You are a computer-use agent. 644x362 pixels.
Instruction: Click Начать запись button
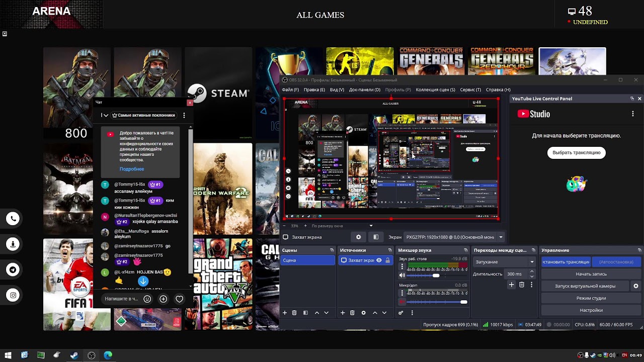(591, 274)
